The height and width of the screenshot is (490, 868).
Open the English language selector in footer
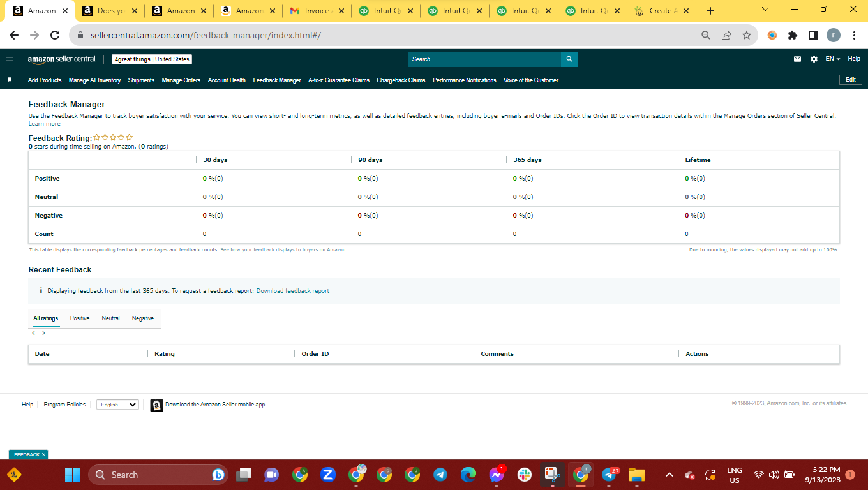pos(117,405)
